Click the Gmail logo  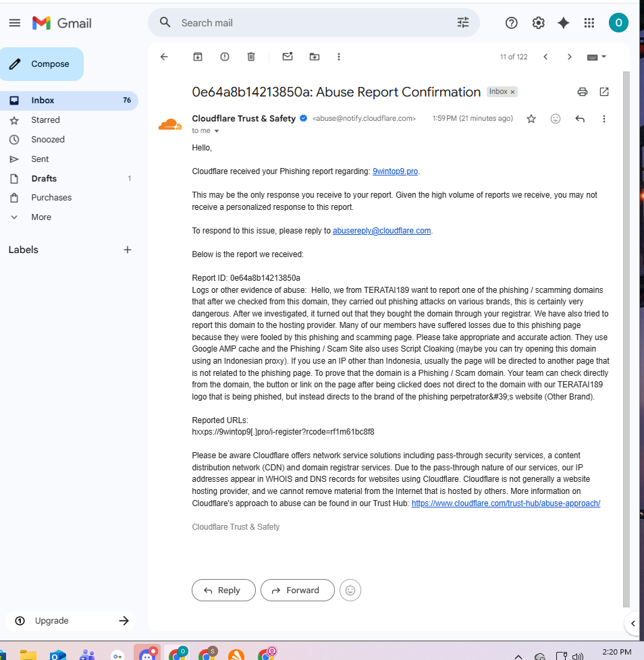tap(62, 23)
